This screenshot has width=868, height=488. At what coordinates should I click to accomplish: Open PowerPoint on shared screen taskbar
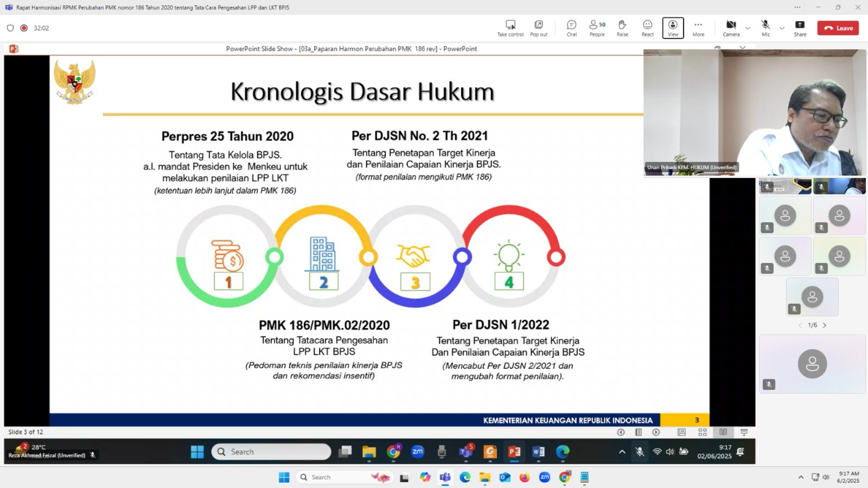point(514,452)
